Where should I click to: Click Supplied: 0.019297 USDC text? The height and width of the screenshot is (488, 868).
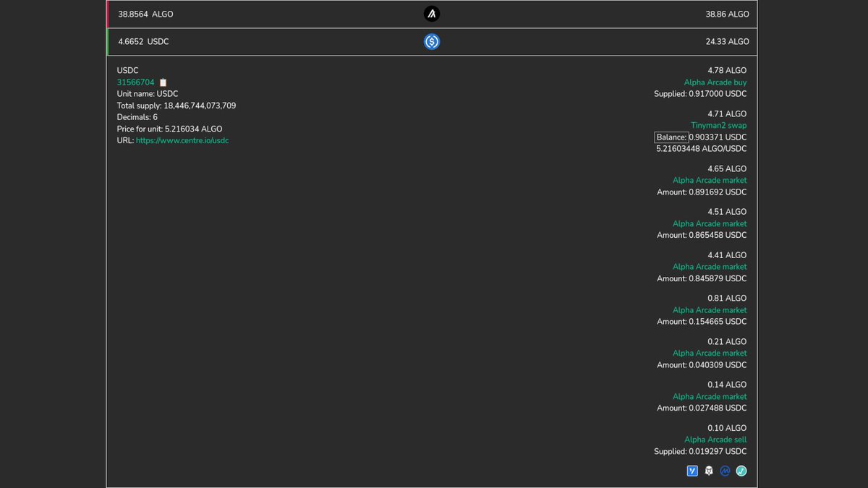coord(700,451)
